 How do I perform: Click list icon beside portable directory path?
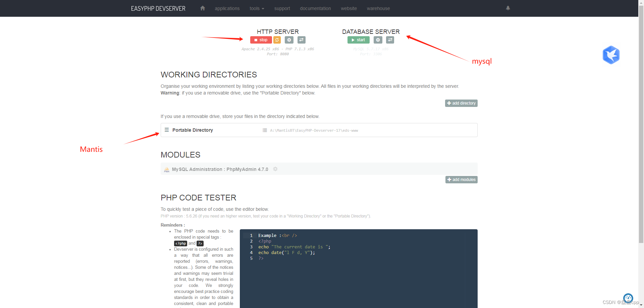pos(265,130)
